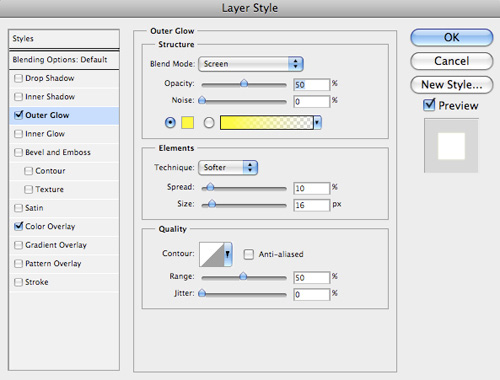The image size is (500, 380).
Task: Click the style preview thumbnail
Action: (451, 146)
